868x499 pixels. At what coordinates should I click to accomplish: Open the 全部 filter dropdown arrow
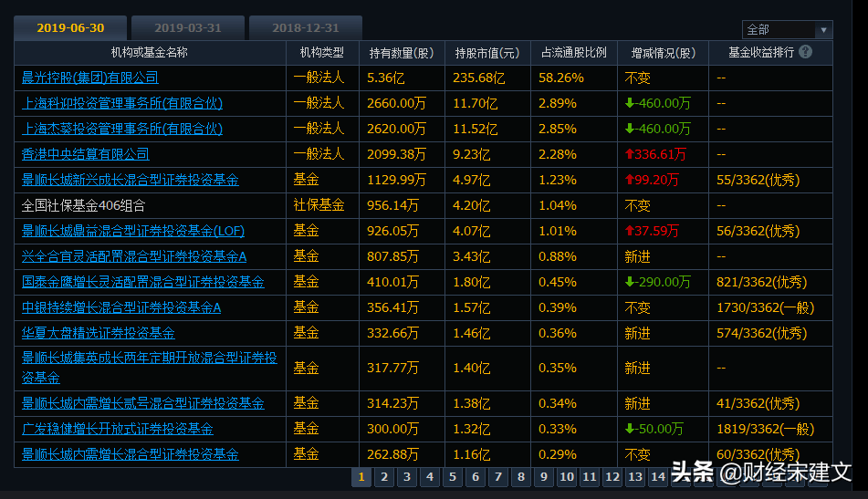(x=823, y=30)
